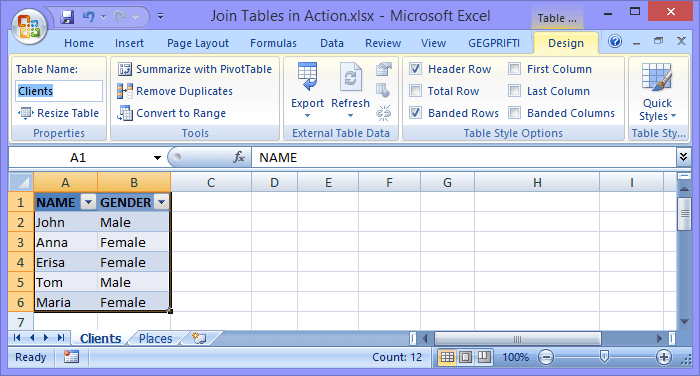Enable the Last Column checkbox
700x376 pixels.
click(514, 91)
